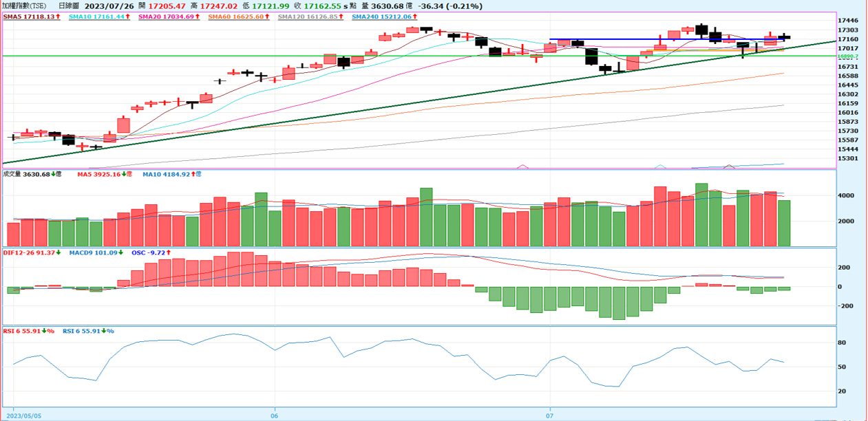This screenshot has width=868, height=421.
Task: Click the 16302 price axis label
Action: (848, 94)
